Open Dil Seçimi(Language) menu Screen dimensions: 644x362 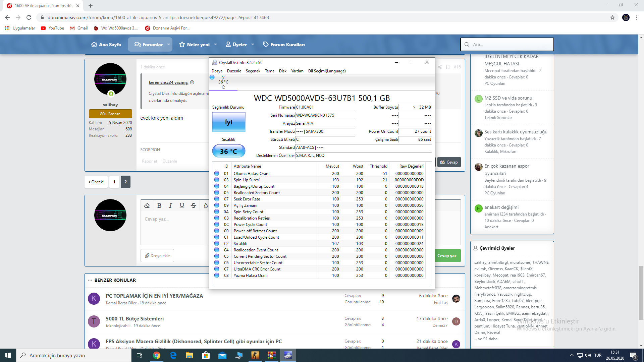327,71
